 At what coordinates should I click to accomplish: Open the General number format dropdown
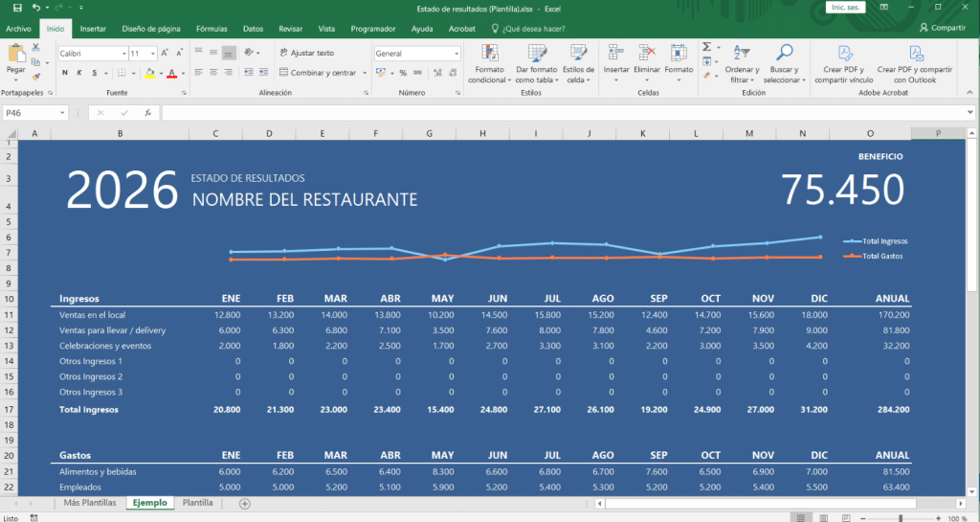coord(457,54)
